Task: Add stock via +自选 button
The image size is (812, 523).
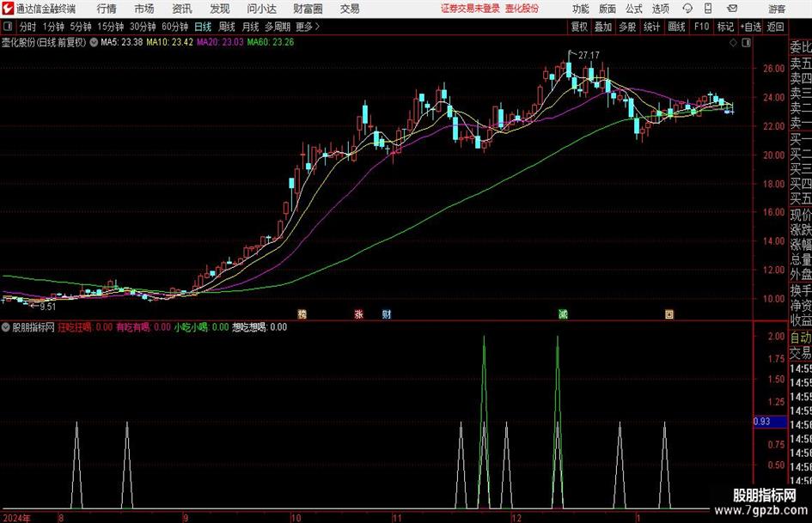Action: click(x=750, y=27)
